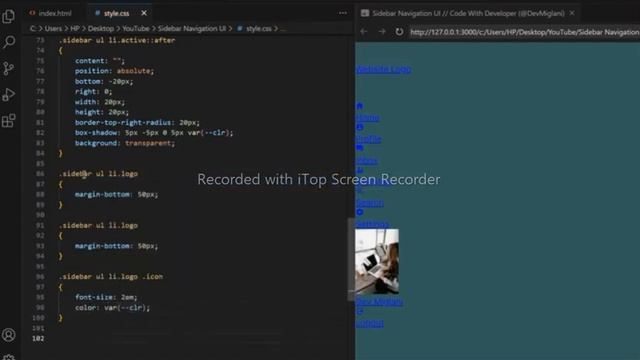Click the profile photo thumbnail in preview
This screenshot has width=640, height=360.
pos(377,261)
